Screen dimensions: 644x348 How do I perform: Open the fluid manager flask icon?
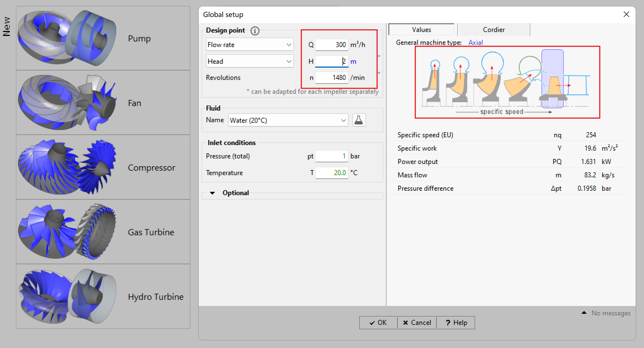[x=359, y=120]
